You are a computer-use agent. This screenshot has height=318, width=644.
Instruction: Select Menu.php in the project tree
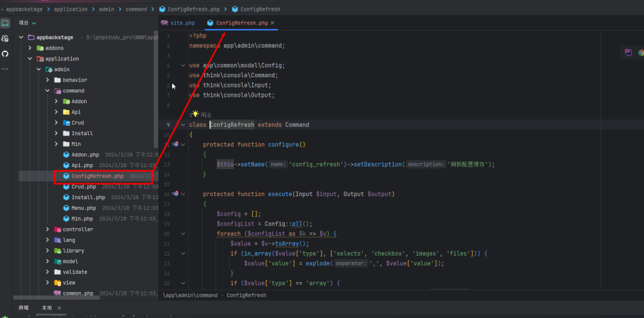(83, 208)
